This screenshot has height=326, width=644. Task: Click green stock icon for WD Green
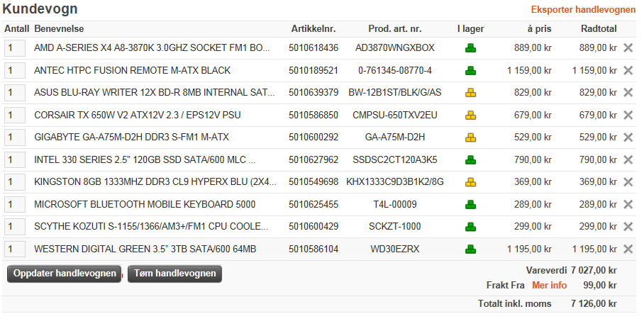pyautogui.click(x=471, y=249)
